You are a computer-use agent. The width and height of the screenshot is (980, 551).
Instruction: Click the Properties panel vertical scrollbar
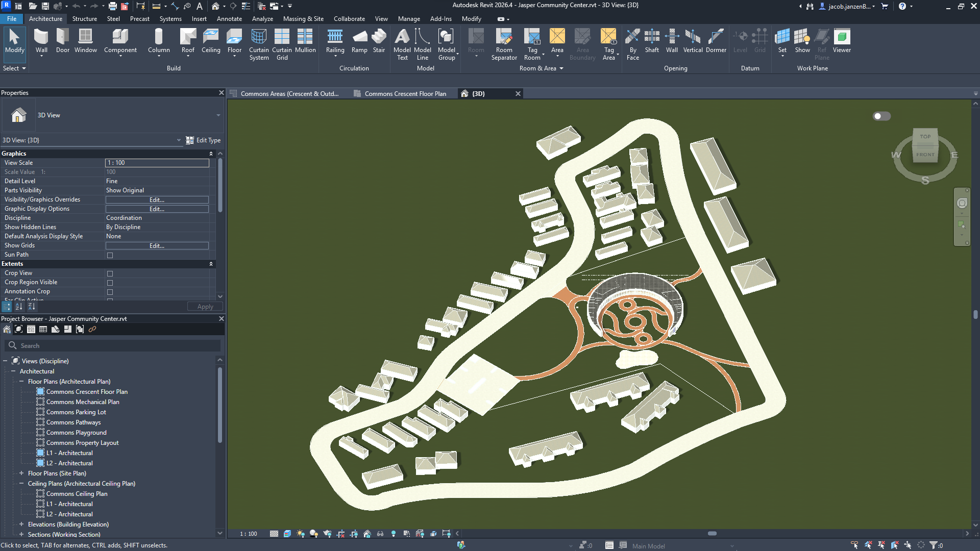coord(220,185)
